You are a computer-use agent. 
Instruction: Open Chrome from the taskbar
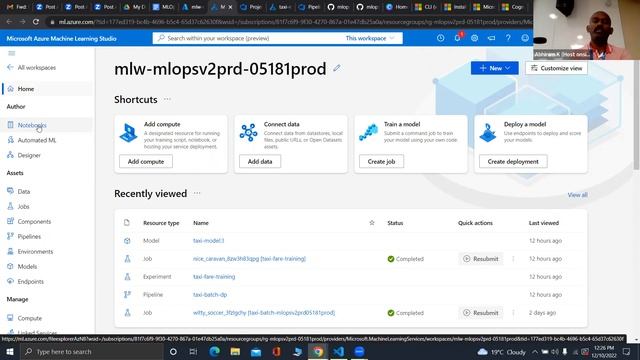click(x=318, y=351)
